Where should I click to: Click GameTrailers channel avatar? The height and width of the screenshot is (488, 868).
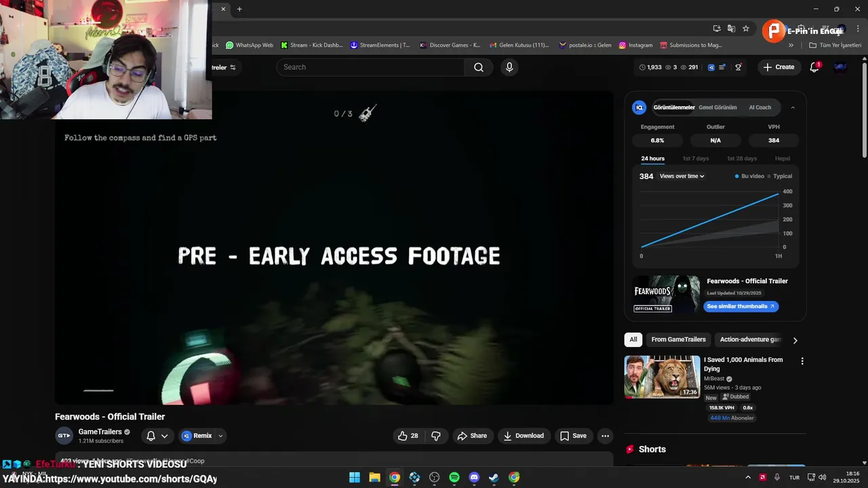tap(64, 436)
